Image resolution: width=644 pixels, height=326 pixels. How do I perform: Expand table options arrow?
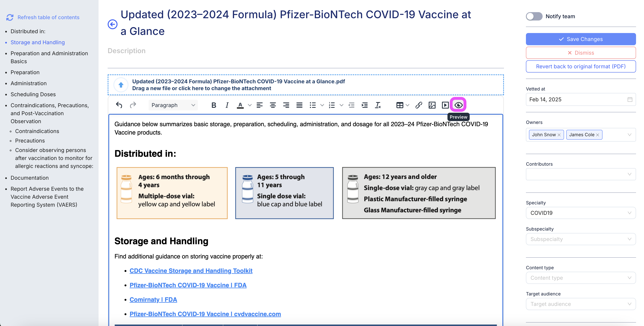point(407,105)
